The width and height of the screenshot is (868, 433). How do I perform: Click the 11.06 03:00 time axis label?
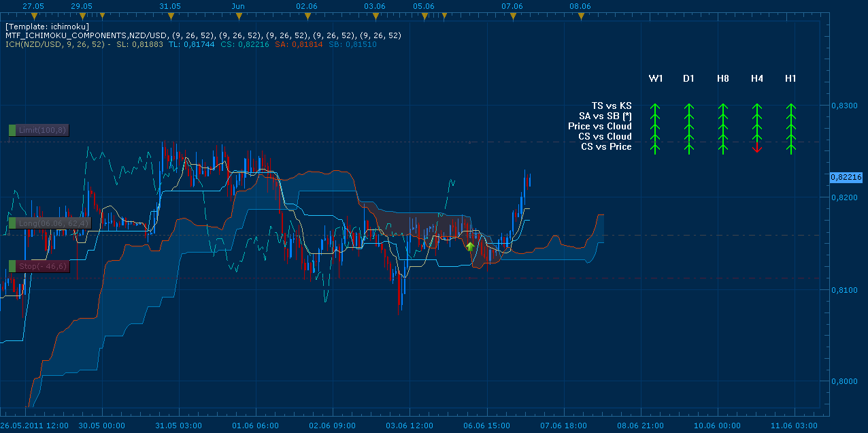tap(795, 426)
